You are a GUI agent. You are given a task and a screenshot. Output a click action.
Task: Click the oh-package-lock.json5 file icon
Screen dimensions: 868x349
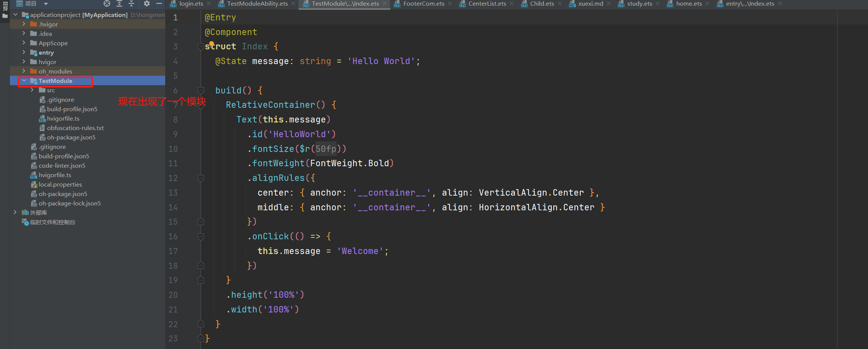34,204
